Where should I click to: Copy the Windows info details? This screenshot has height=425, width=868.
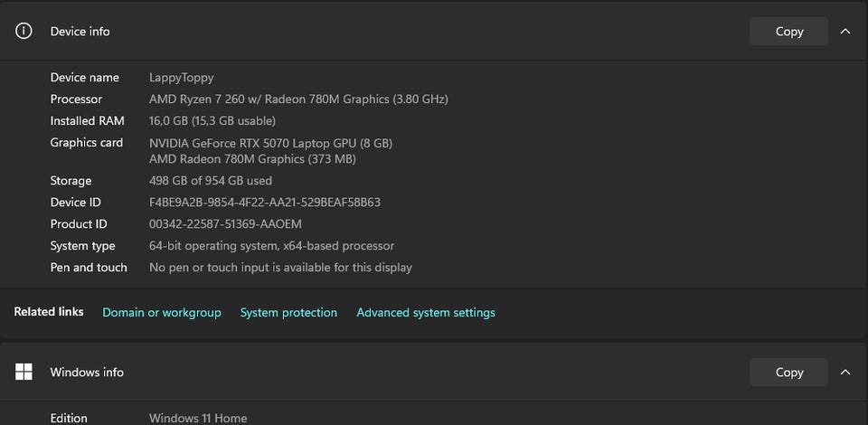(x=788, y=373)
